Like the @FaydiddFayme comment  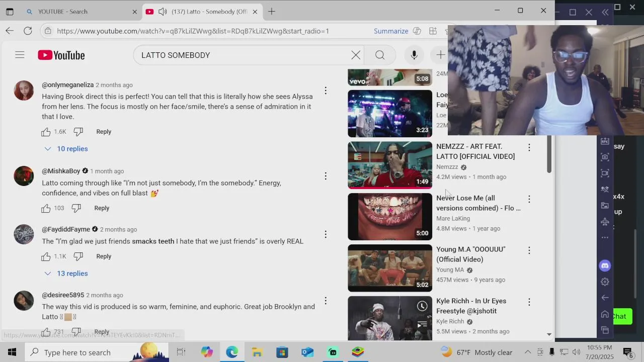(x=46, y=256)
